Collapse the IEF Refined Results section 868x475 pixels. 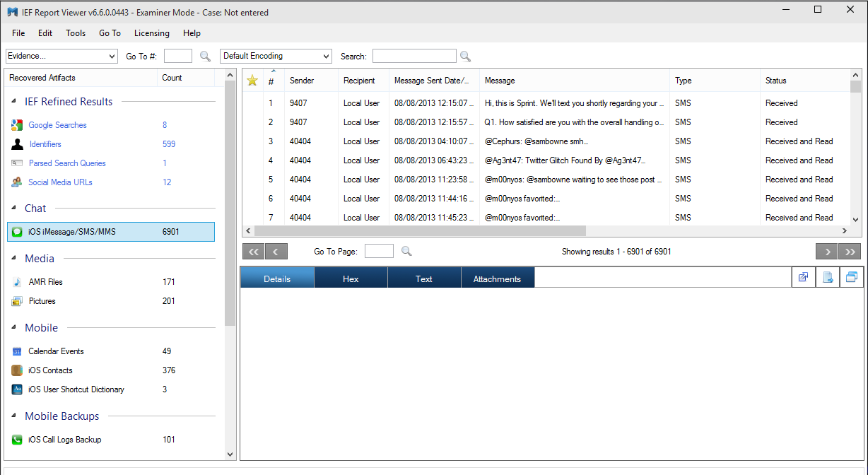[x=15, y=102]
